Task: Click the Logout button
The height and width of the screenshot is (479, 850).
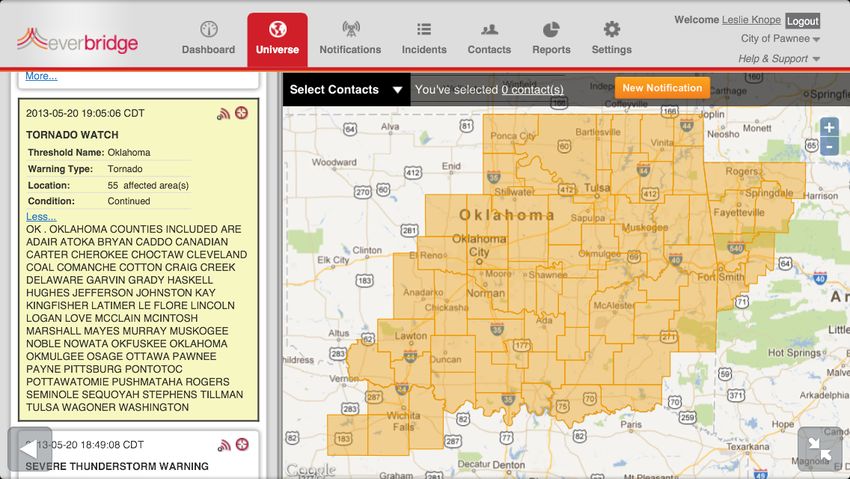Action: 802,21
